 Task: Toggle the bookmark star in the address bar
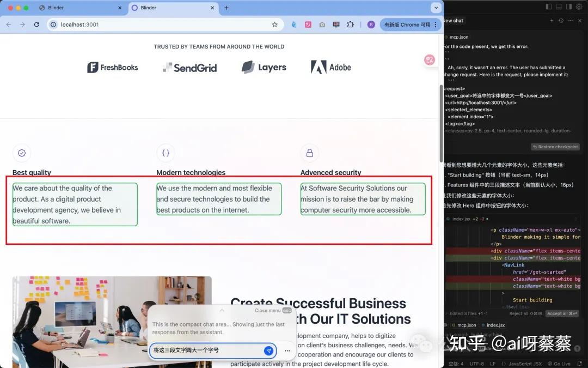(x=275, y=25)
